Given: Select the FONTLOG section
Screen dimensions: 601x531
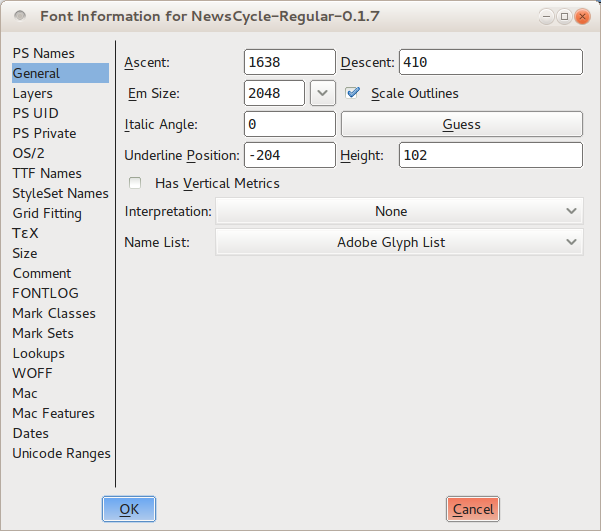Looking at the screenshot, I should click(43, 293).
